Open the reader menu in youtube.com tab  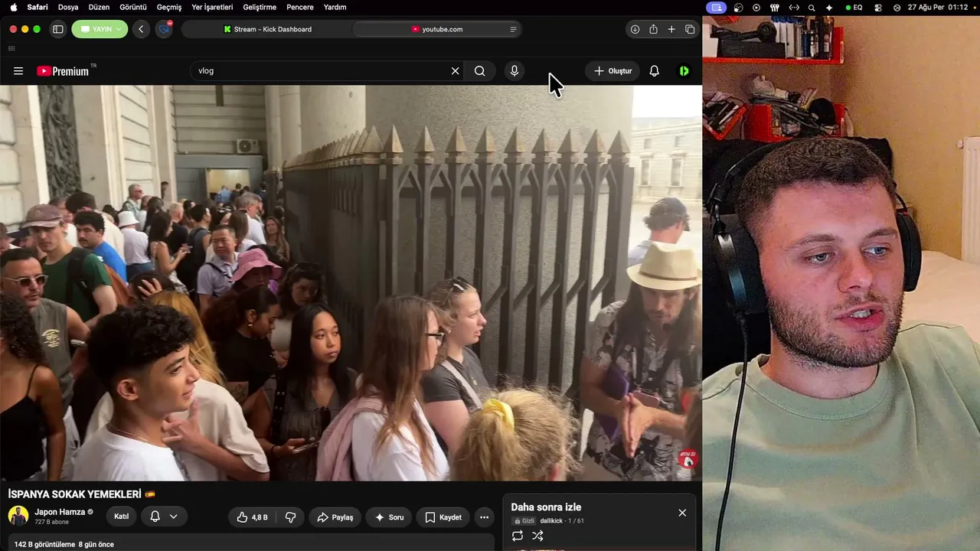pyautogui.click(x=513, y=29)
